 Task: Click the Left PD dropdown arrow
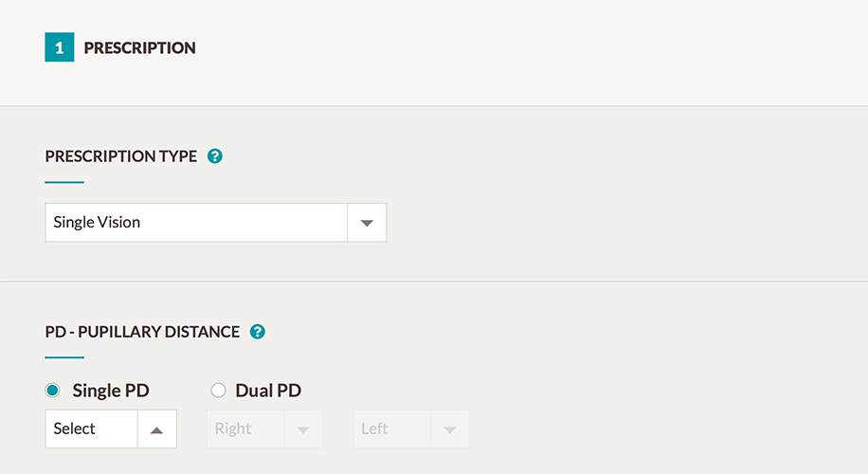coord(449,429)
